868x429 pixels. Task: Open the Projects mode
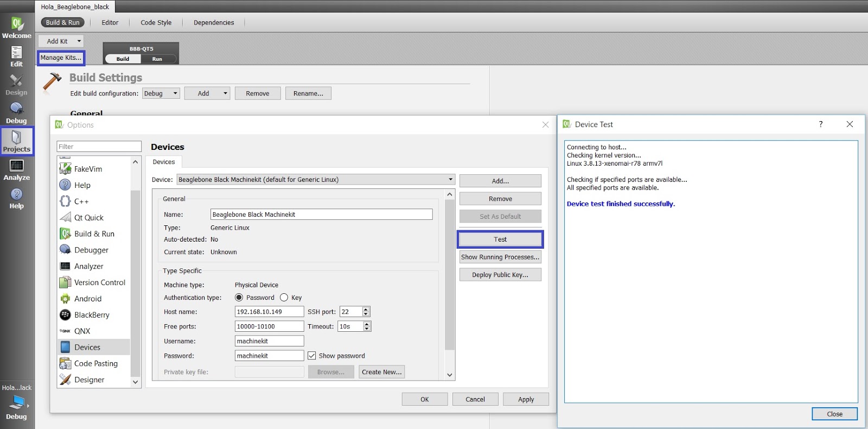[17, 141]
